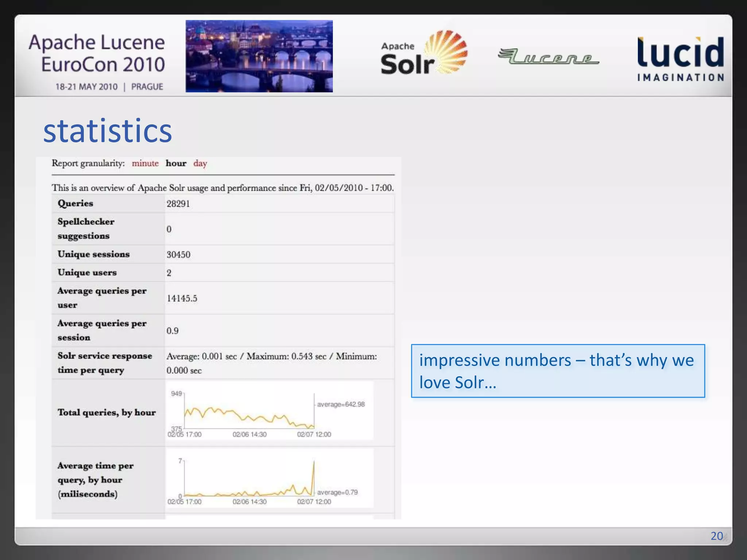Viewport: 747px width, 560px height.
Task: Click the Queries row label
Action: (75, 203)
